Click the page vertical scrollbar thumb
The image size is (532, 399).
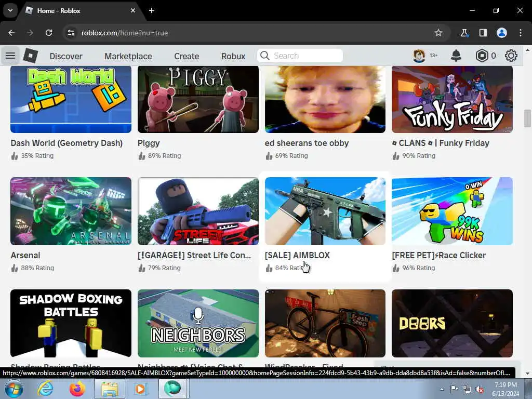coord(527,118)
